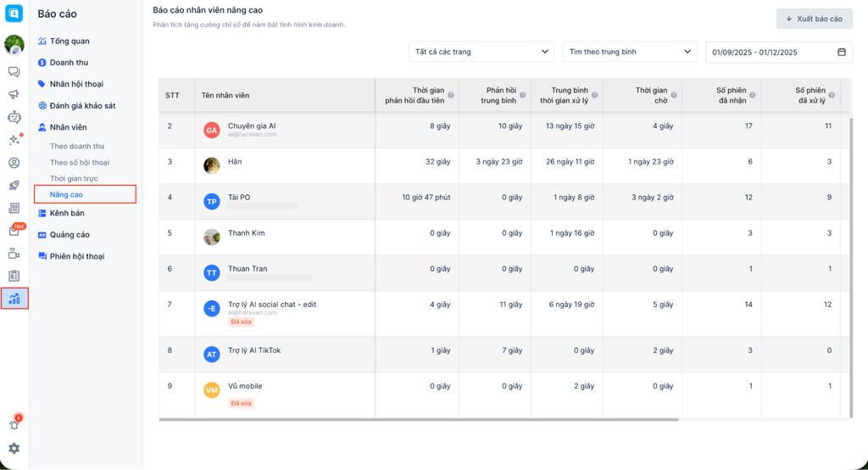
Task: Click the megaphone campaigns icon
Action: [x=14, y=95]
